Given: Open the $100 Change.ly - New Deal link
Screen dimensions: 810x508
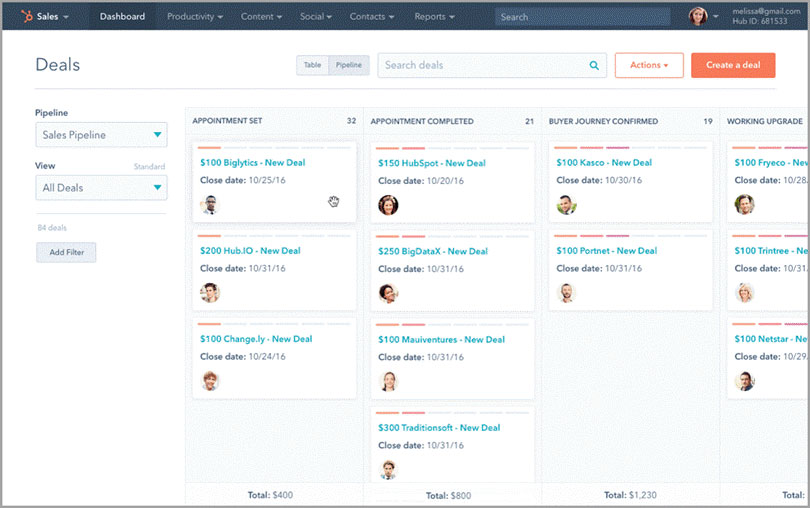Looking at the screenshot, I should tap(256, 339).
